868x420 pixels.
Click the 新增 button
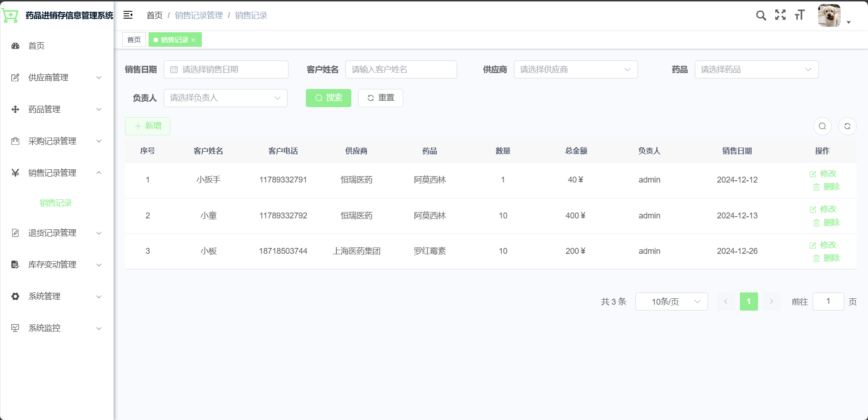[148, 126]
